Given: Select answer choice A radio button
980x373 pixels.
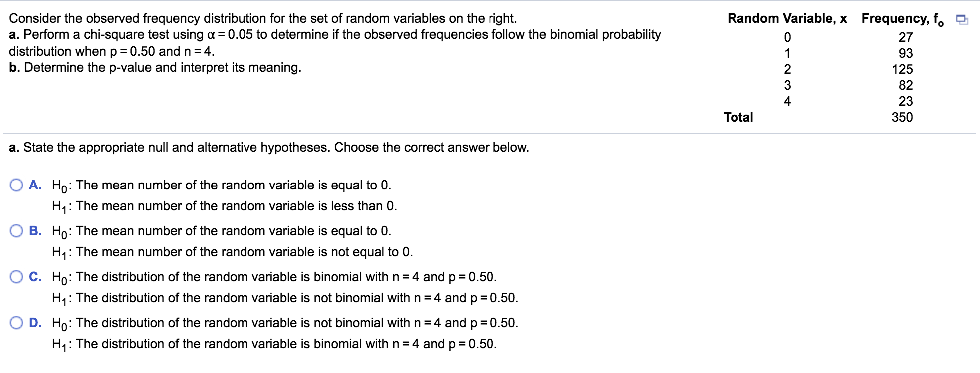Looking at the screenshot, I should pos(16,185).
